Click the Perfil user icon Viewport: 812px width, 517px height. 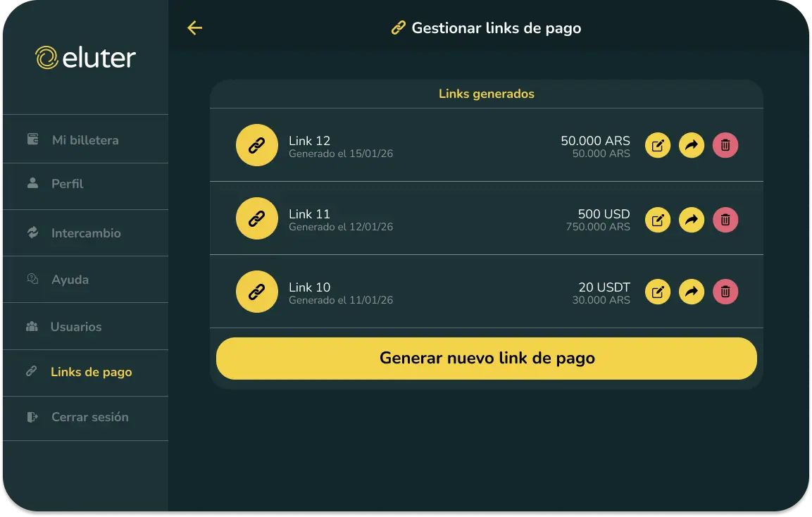click(x=31, y=185)
